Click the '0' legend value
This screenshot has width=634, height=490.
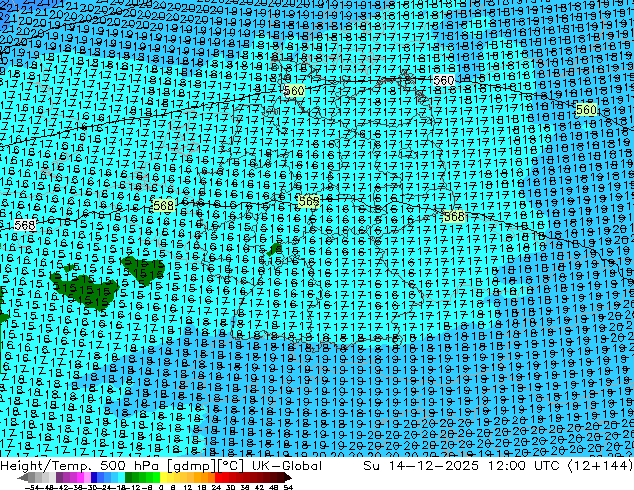[161, 487]
